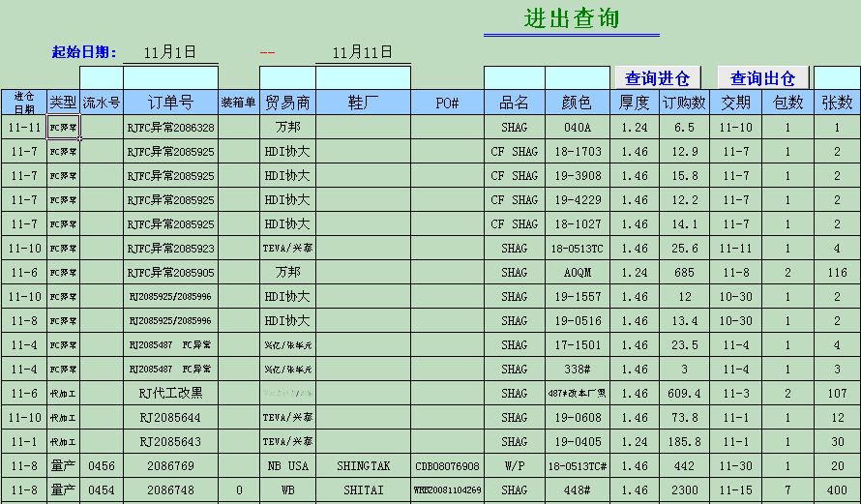Click the 进出查询 title text
Image resolution: width=861 pixels, height=504 pixels.
pyautogui.click(x=572, y=18)
